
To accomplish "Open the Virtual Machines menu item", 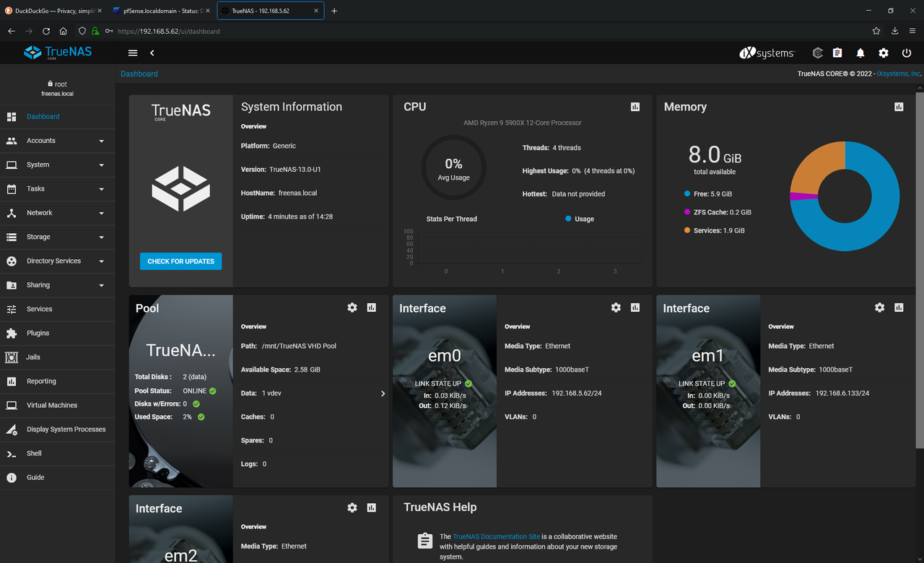I will tap(58, 406).
